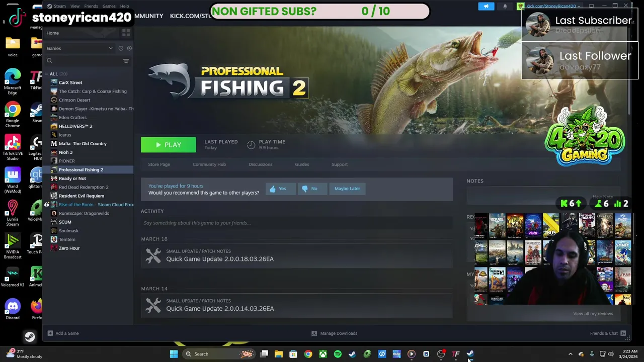Open the Friends menu

click(91, 6)
